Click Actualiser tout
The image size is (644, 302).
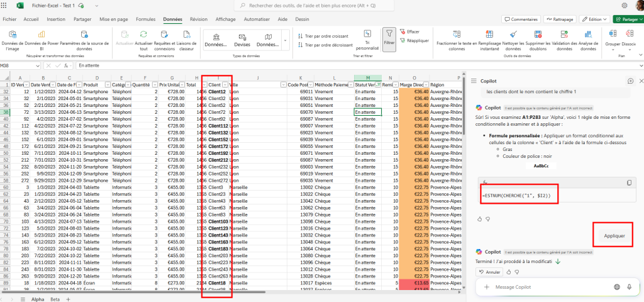143,40
